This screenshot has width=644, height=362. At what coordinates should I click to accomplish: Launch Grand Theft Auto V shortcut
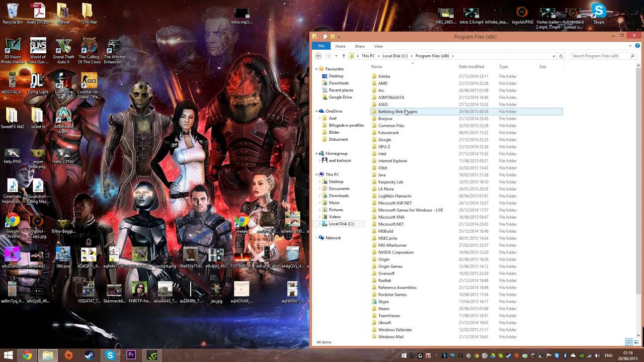point(63,51)
